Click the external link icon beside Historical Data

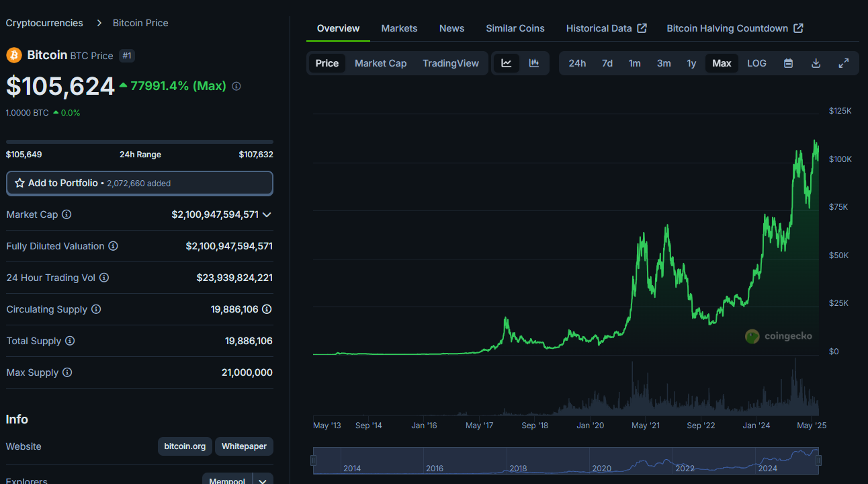click(642, 28)
